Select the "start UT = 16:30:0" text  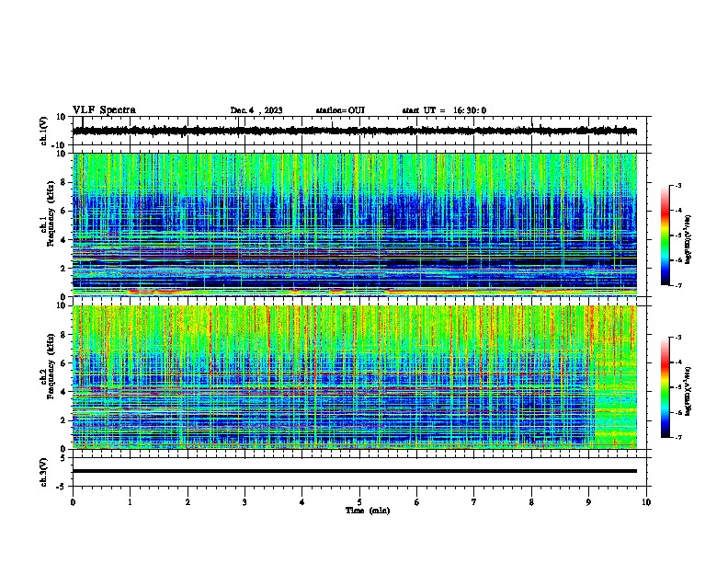pos(444,110)
